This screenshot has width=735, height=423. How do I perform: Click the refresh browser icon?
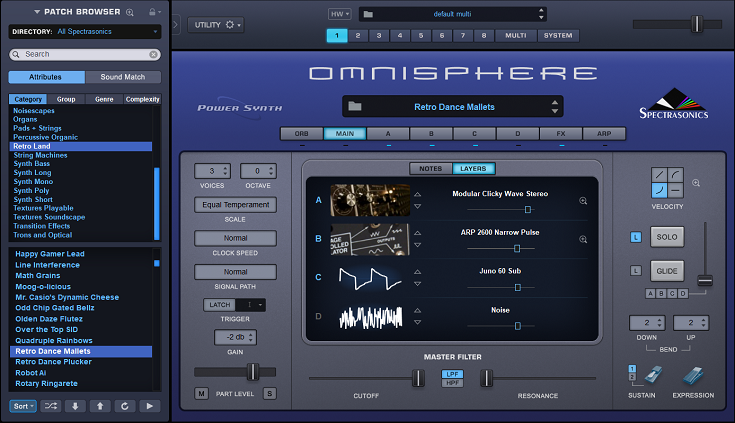125,406
